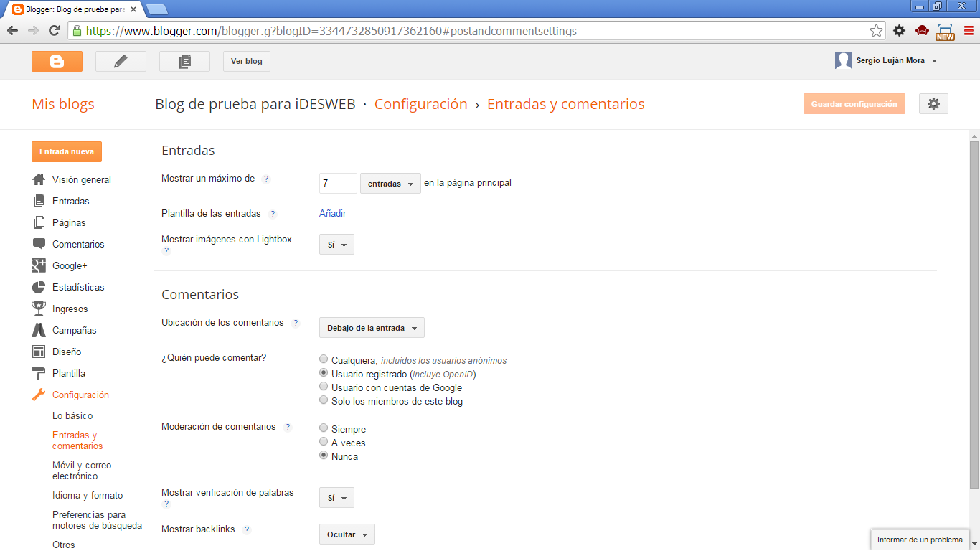
Task: Click the Entradas sidebar icon
Action: click(39, 201)
